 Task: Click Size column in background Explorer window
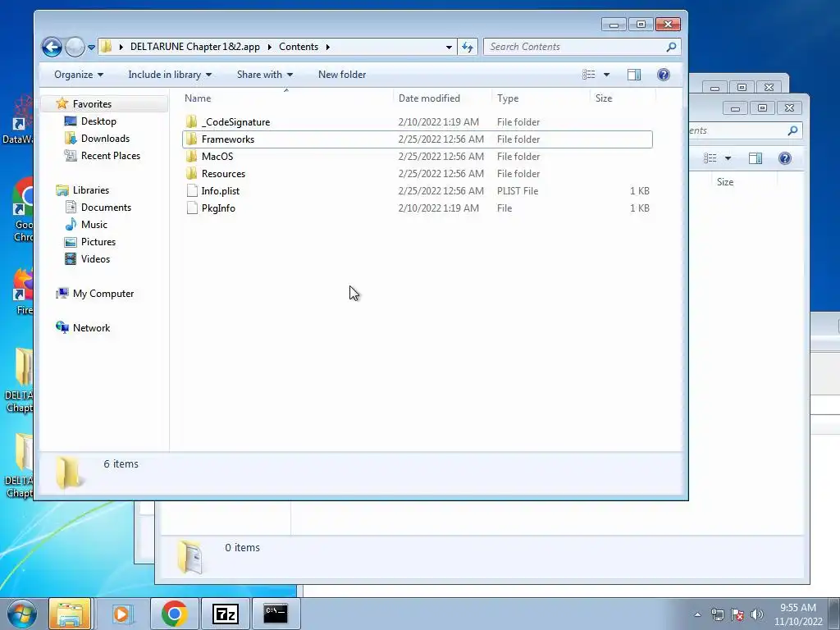pos(725,182)
